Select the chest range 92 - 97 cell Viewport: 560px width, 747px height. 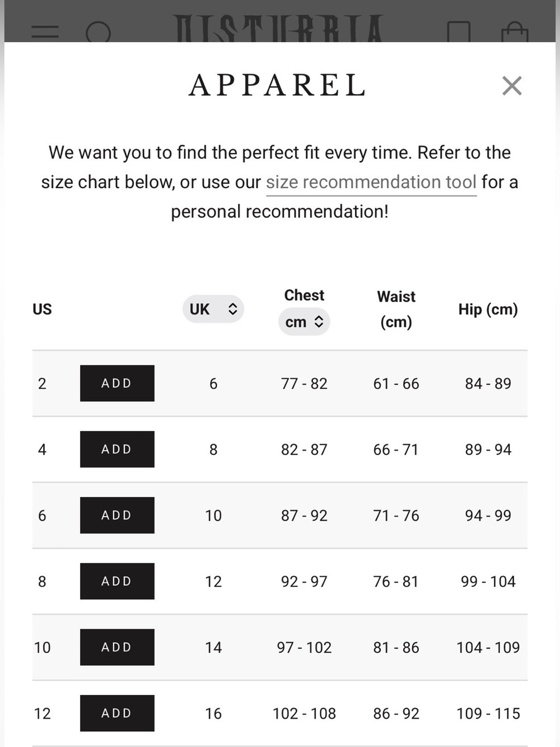pyautogui.click(x=304, y=581)
